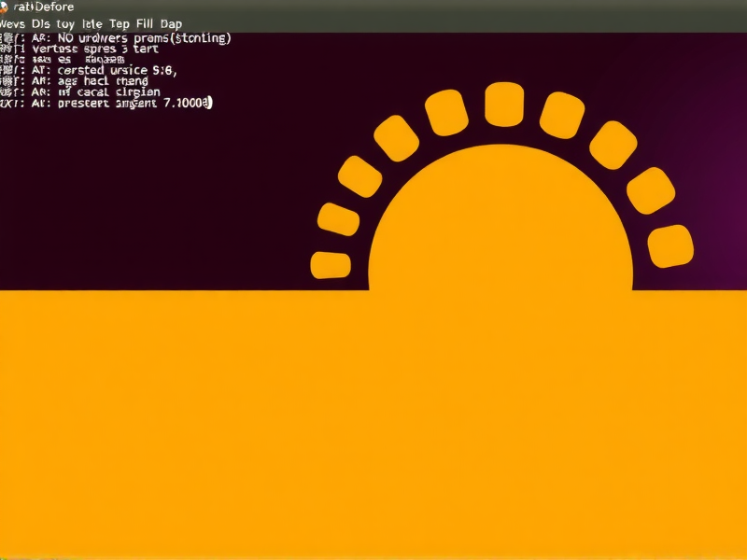Screen dimensions: 747x560
Task: Click the topmost sun ray block
Action: pyautogui.click(x=503, y=104)
